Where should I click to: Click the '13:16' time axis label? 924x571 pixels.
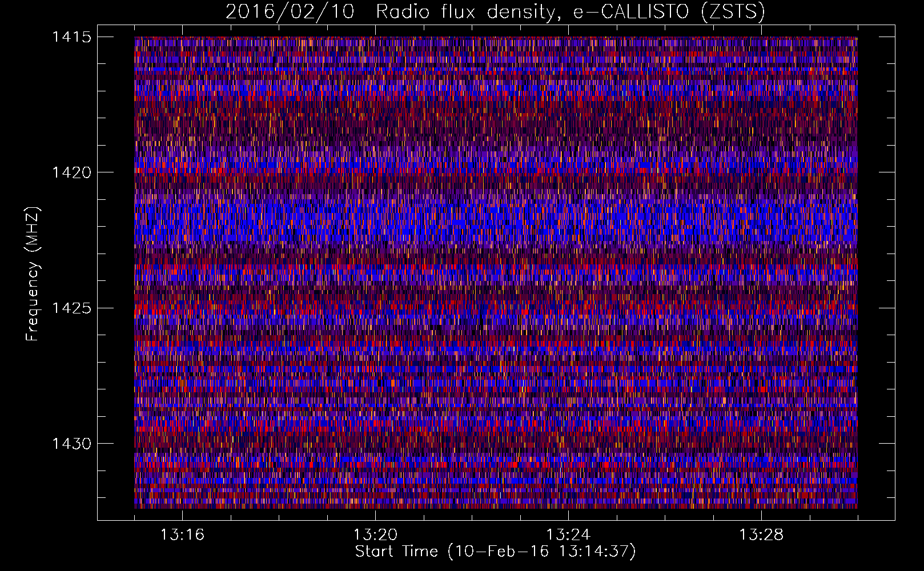[x=182, y=534]
